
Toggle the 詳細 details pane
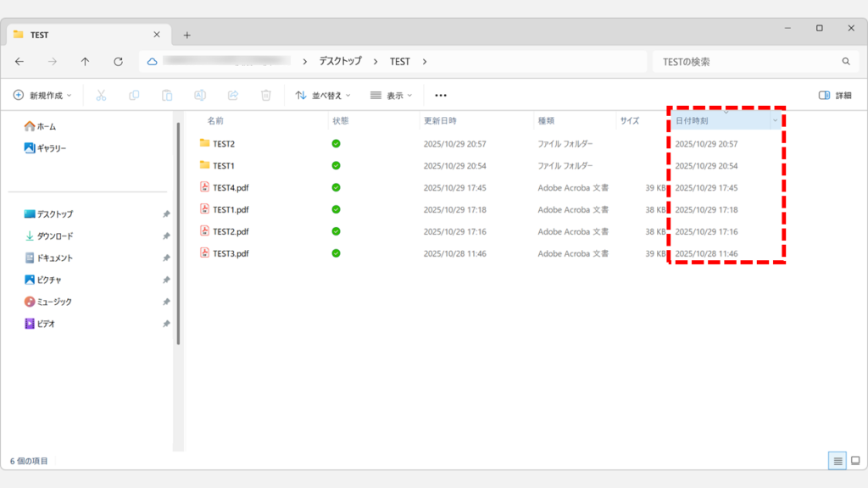(x=835, y=96)
